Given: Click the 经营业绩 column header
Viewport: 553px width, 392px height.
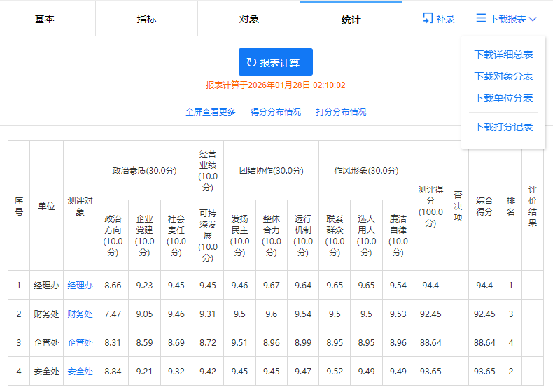Looking at the screenshot, I should coord(208,170).
